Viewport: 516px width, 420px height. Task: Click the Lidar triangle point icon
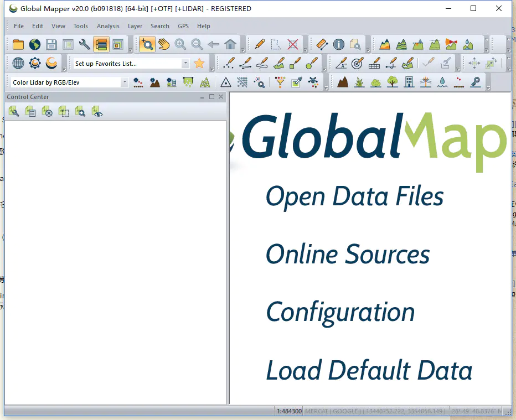point(226,82)
